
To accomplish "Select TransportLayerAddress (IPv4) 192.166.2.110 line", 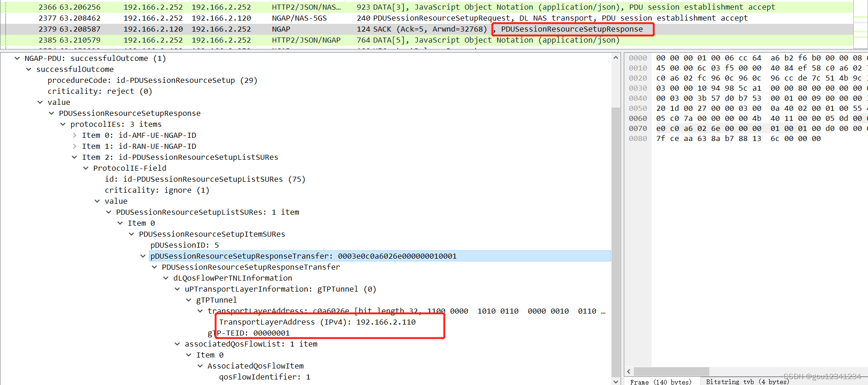I will coord(317,322).
